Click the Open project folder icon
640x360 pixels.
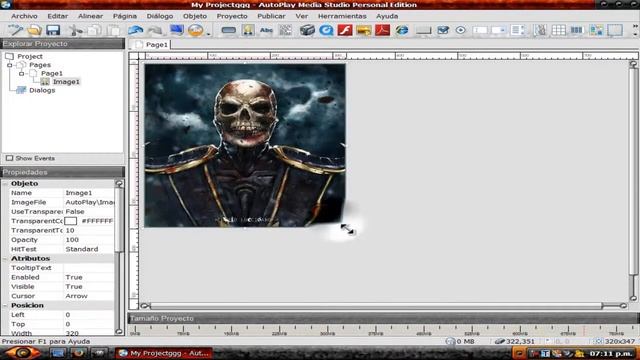tap(34, 30)
